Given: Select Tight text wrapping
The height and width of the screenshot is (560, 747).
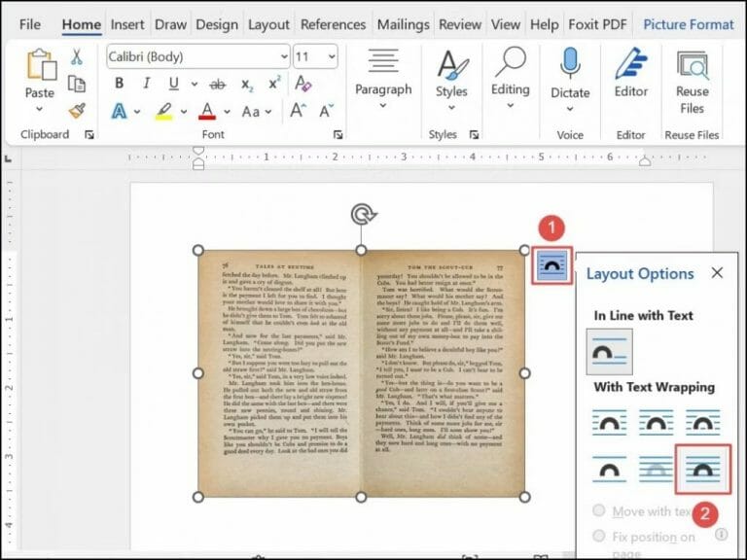Looking at the screenshot, I should 656,422.
